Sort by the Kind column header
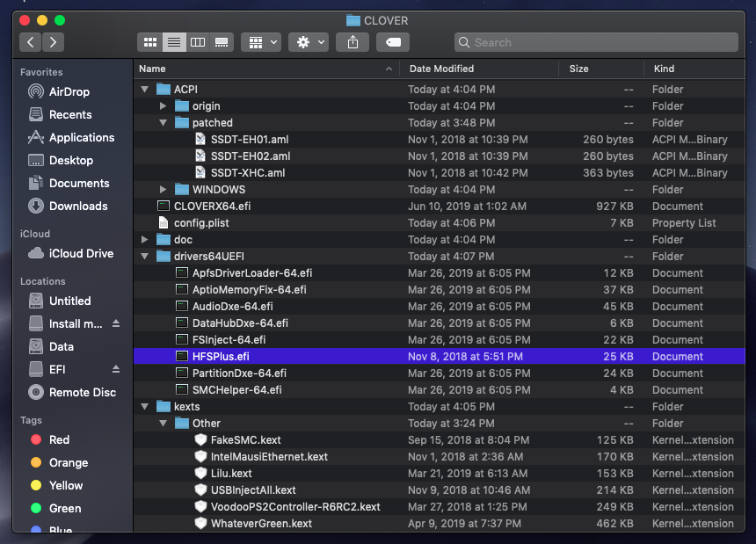 point(694,69)
